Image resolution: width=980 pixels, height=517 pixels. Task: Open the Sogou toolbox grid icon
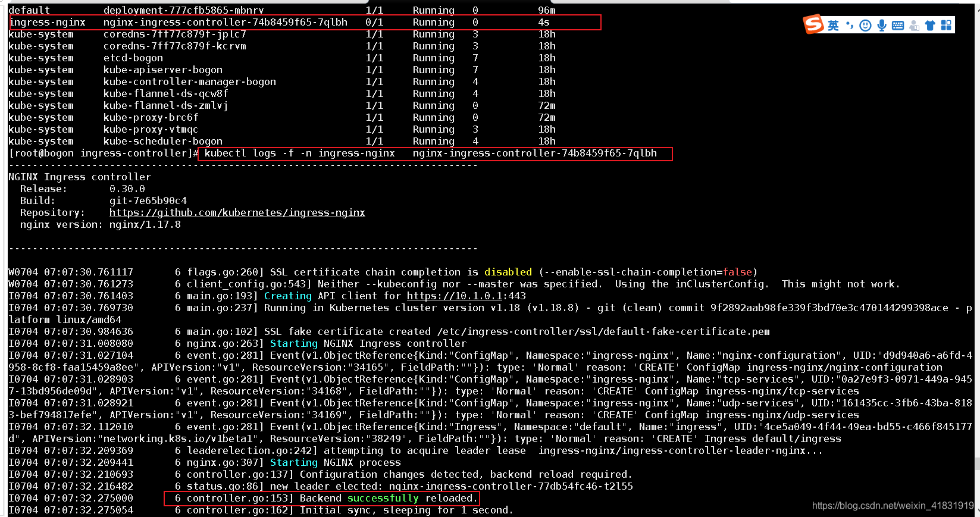point(946,25)
